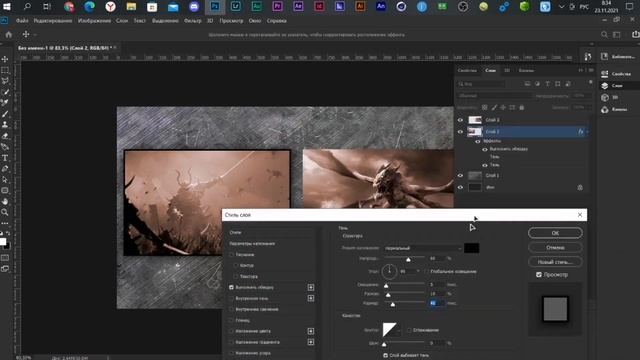
Task: Select the Brush tool
Action: [5, 114]
